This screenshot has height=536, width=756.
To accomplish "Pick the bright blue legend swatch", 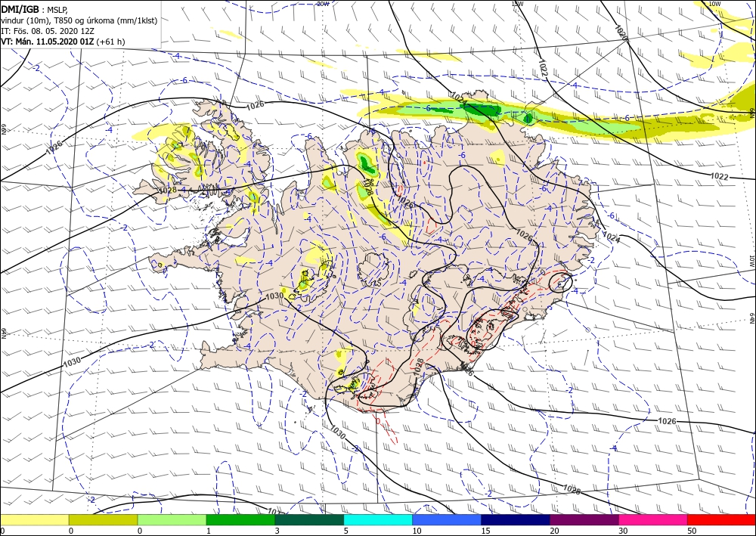I will [447, 520].
